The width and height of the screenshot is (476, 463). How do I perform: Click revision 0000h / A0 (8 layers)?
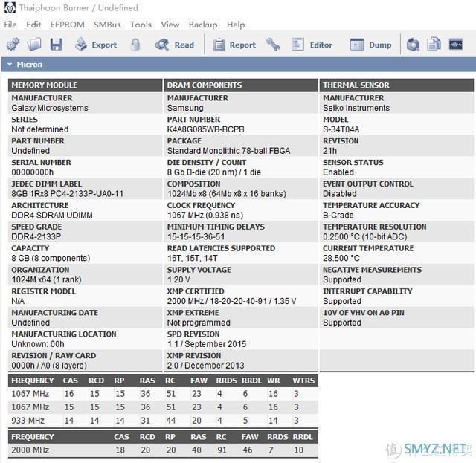(x=49, y=366)
